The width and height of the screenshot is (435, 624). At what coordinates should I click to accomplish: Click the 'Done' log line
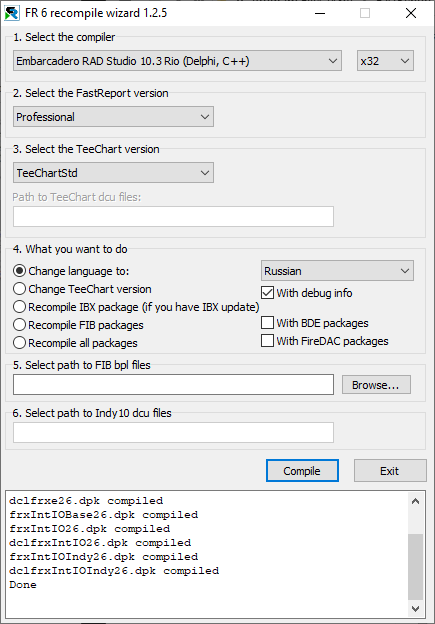23,585
